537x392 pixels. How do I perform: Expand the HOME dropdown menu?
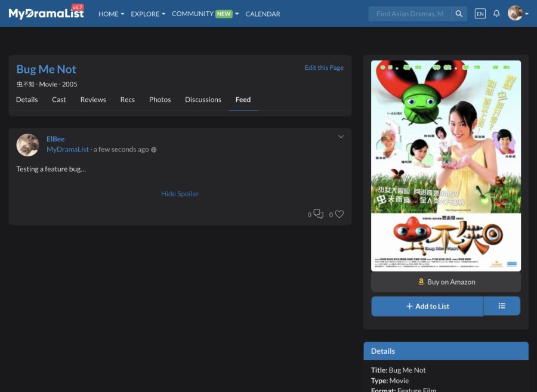[112, 14]
